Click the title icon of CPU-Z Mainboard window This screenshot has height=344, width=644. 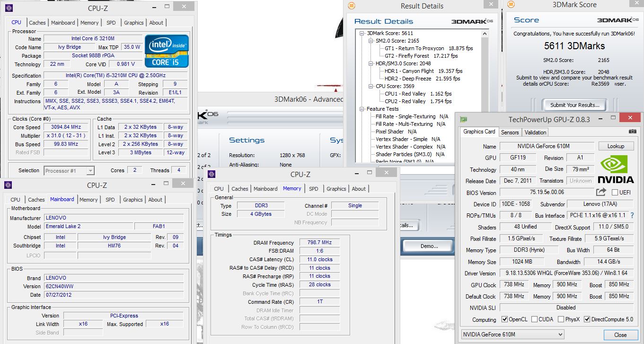click(8, 185)
